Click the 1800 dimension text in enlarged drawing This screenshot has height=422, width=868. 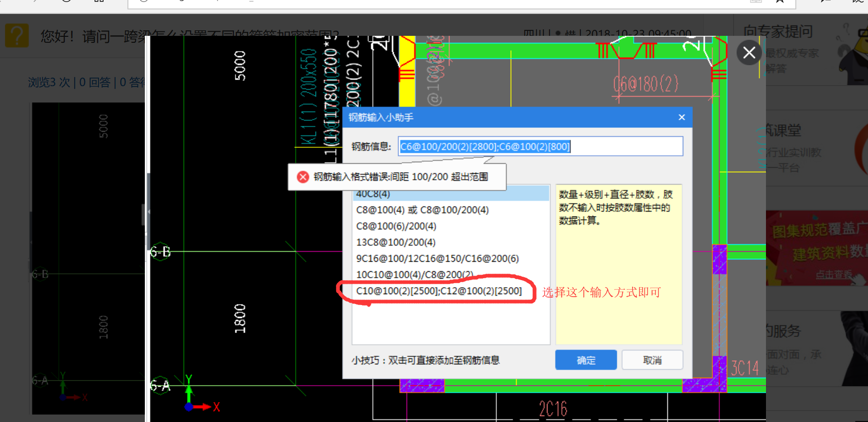(240, 318)
